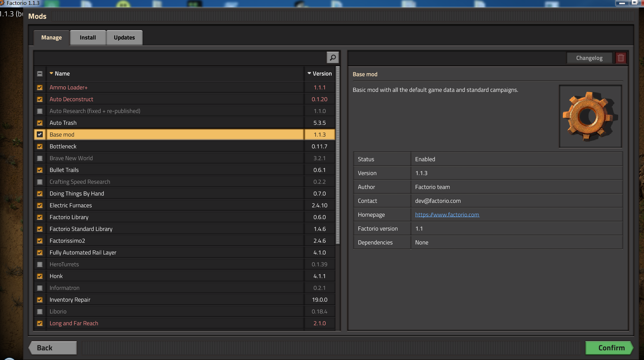Disable Doing Things By Hand checkbox
This screenshot has width=644, height=360.
click(40, 194)
